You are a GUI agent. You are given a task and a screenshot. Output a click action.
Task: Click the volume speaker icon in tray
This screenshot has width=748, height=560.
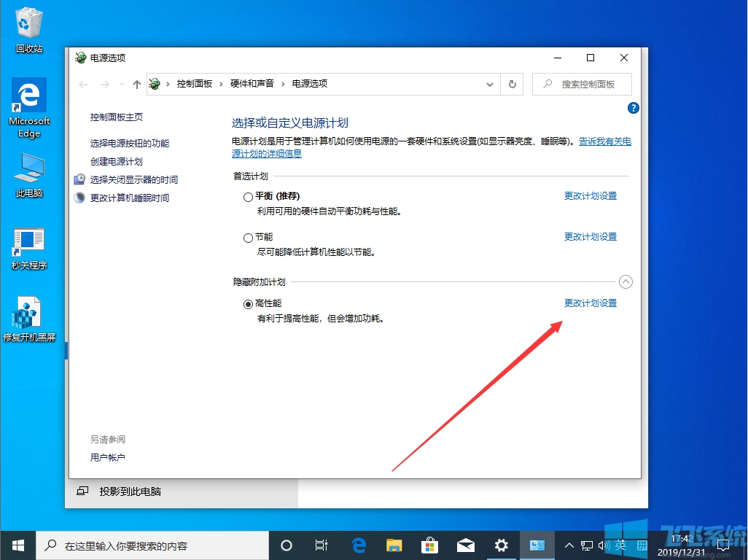click(604, 545)
